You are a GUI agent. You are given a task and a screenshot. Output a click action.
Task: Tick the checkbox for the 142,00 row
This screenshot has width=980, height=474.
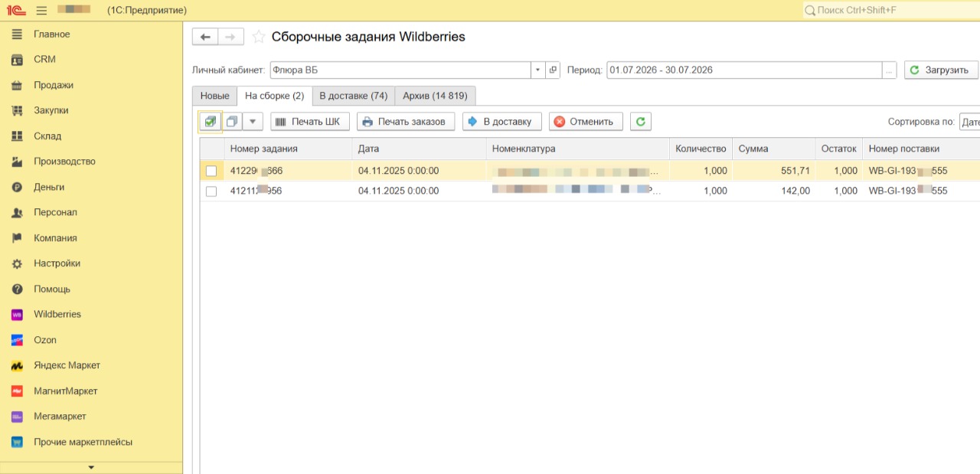point(211,191)
